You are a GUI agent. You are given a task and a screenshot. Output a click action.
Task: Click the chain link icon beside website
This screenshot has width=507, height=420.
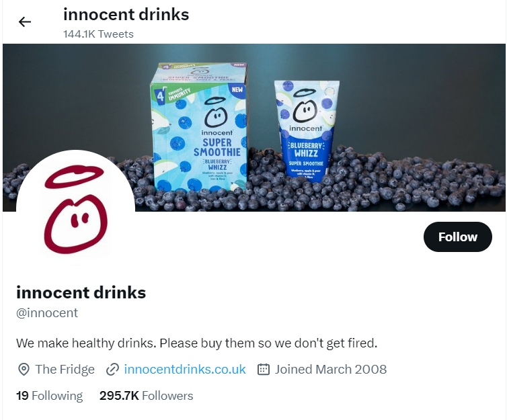[x=112, y=370]
